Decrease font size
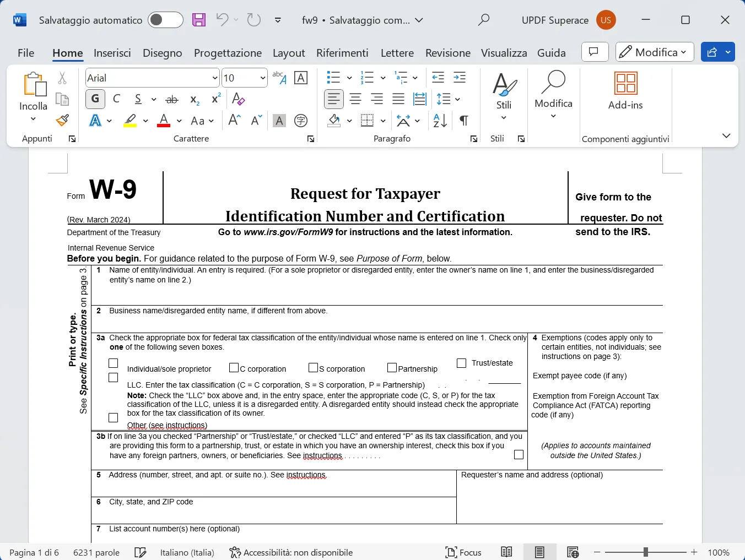The width and height of the screenshot is (745, 560). click(256, 120)
